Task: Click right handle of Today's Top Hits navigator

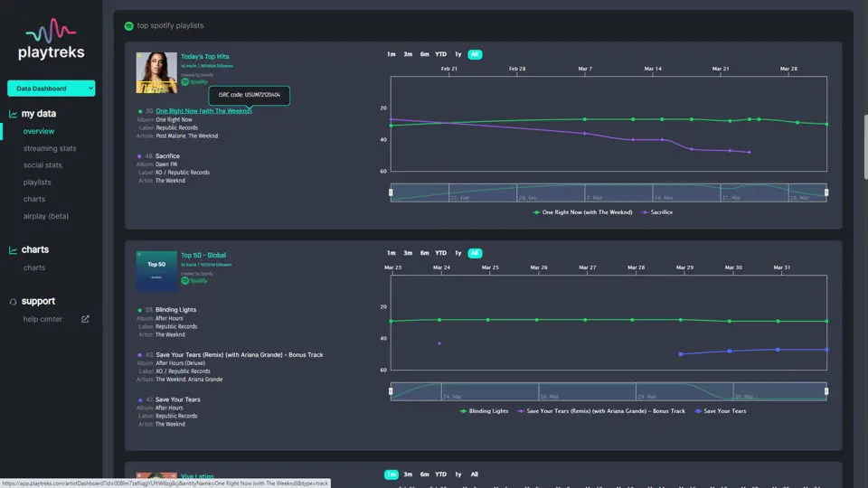Action: click(x=826, y=192)
